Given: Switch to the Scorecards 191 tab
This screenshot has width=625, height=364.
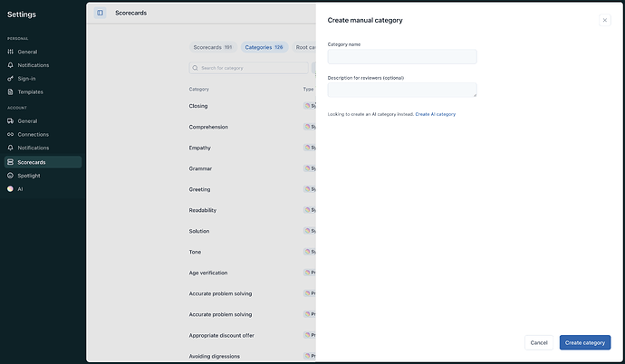Looking at the screenshot, I should click(213, 47).
